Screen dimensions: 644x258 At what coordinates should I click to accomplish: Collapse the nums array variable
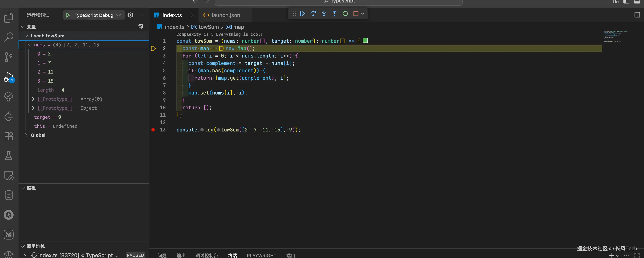(30, 45)
